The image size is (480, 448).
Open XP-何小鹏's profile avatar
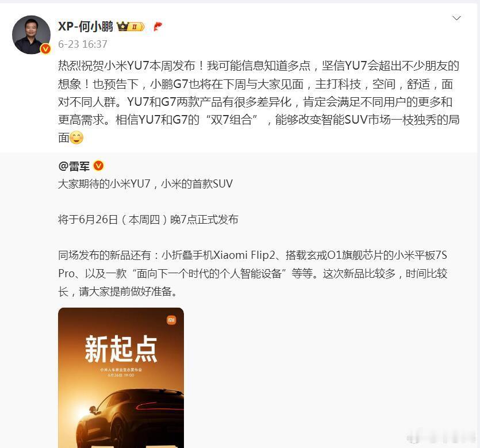[31, 35]
